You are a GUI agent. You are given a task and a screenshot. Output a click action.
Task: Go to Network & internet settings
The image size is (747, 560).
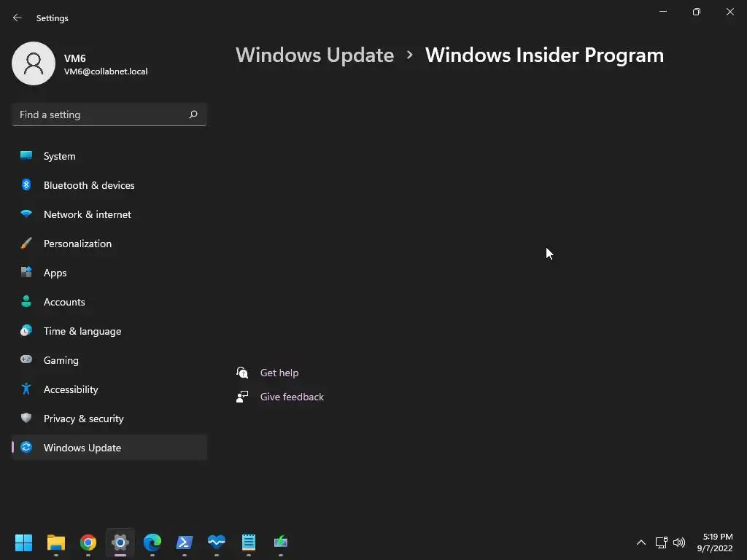(x=109, y=214)
